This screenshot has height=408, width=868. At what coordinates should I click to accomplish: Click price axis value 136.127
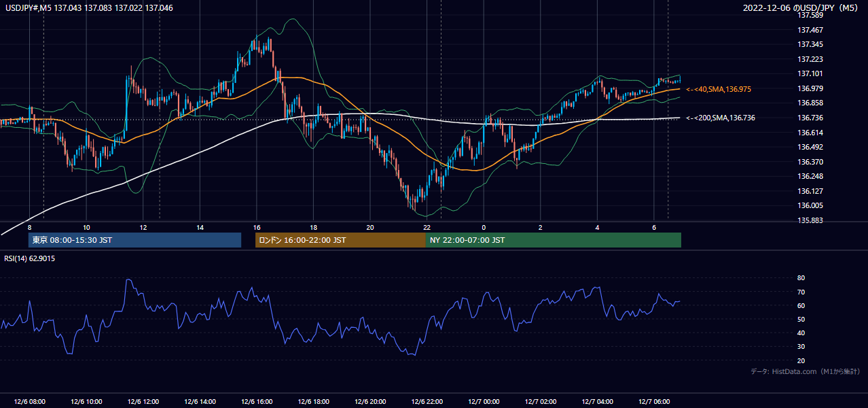[810, 191]
